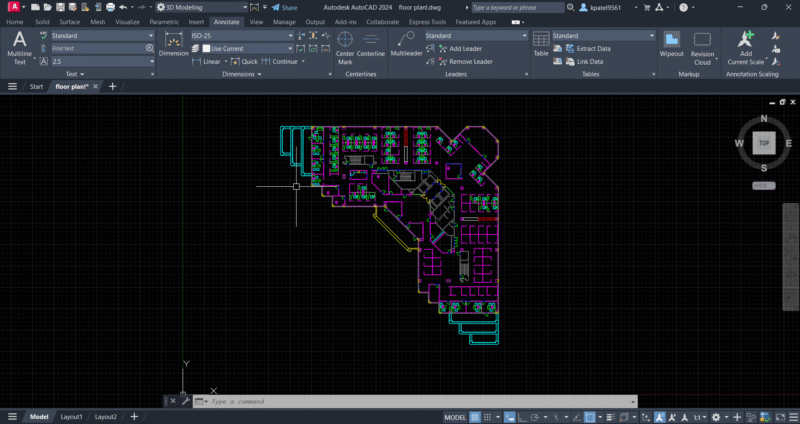Open the Start file tab

(36, 86)
